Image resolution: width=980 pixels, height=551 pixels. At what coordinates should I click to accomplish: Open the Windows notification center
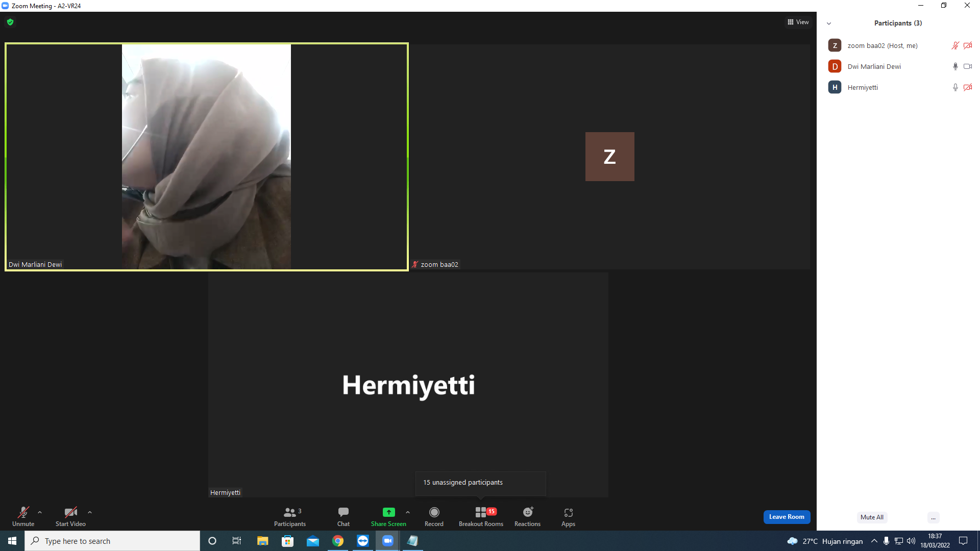[x=963, y=541]
